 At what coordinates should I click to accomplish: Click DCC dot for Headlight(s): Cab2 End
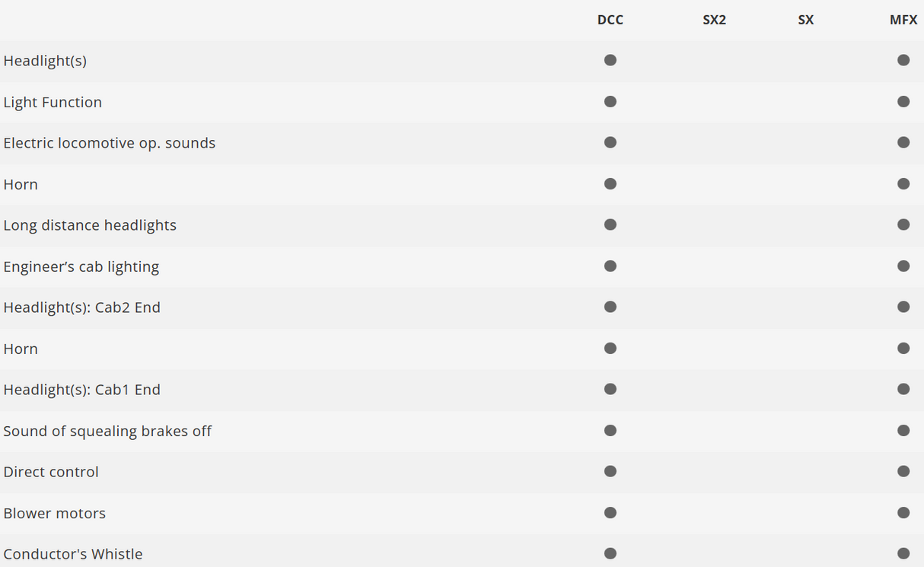610,307
